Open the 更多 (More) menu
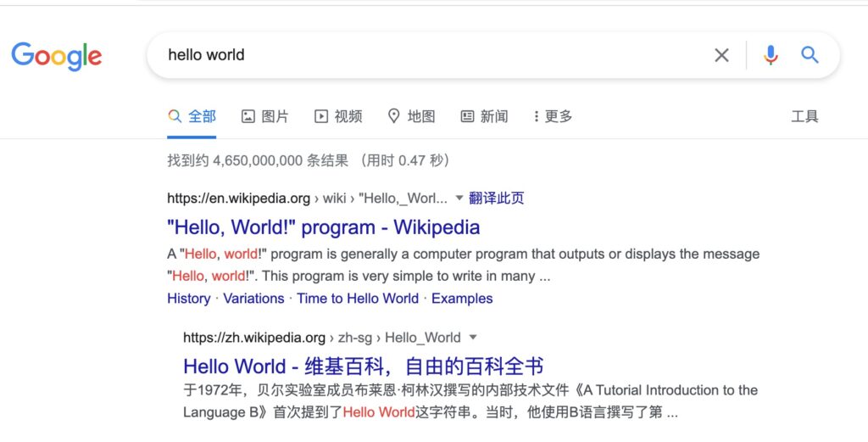This screenshot has width=868, height=442. 553,116
